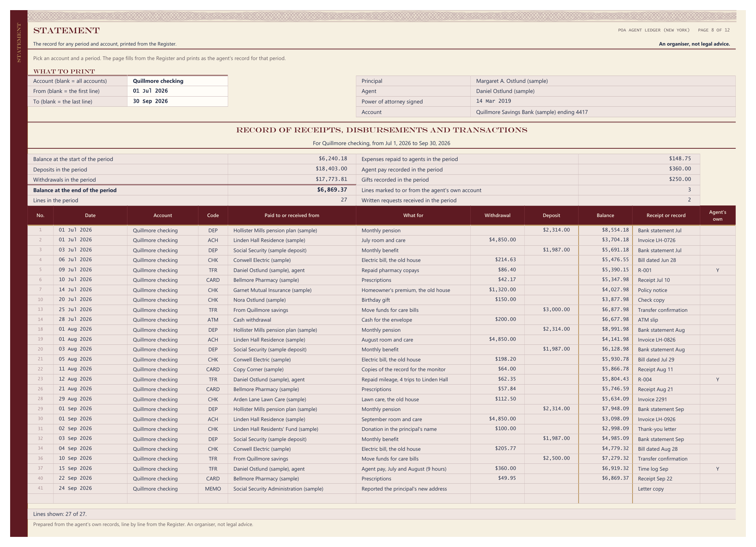Click the $2,500.00 deposit on 10 Sep
The width and height of the screenshot is (756, 547).
coord(551,458)
